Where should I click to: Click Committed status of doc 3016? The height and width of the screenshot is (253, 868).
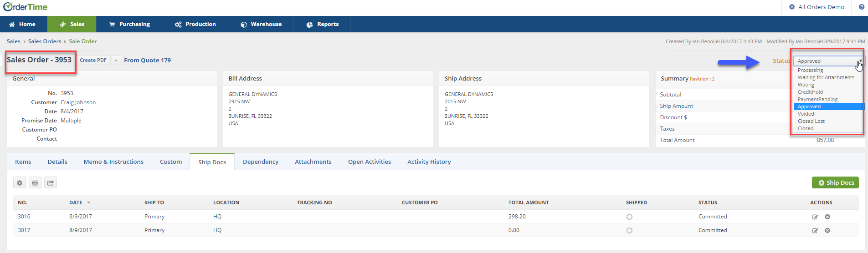coord(713,217)
